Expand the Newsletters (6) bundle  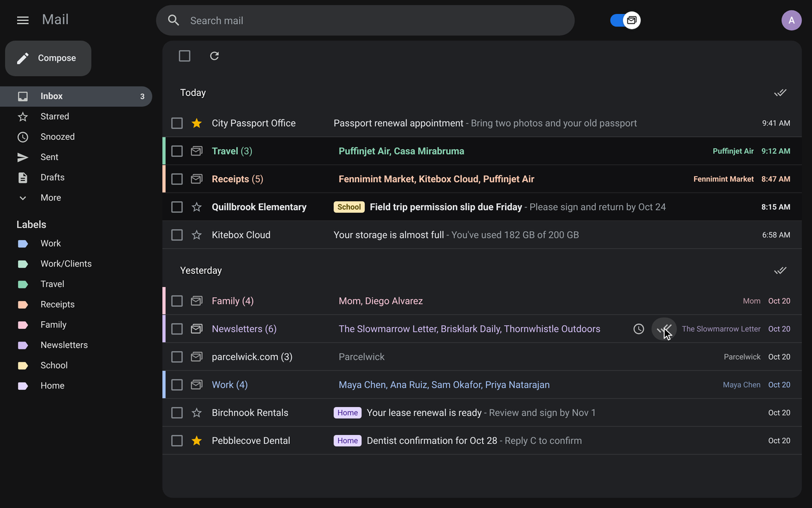pos(482,329)
